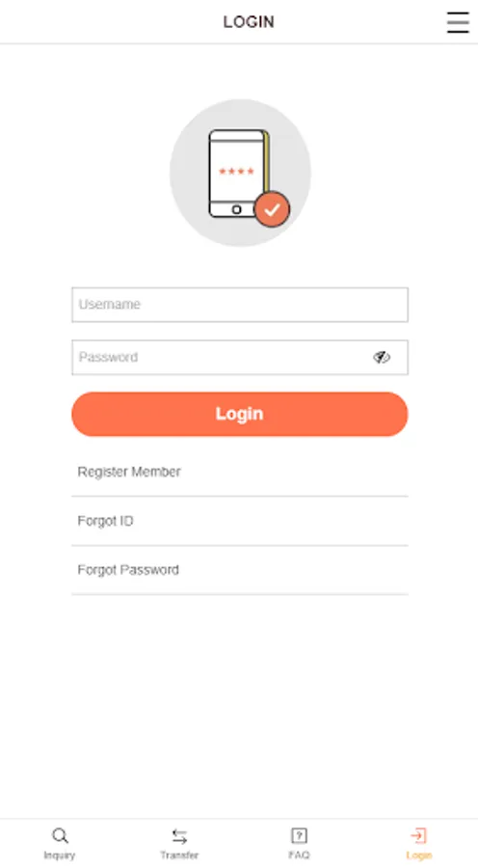Click the LOGIN page title
This screenshot has width=478, height=868.
click(249, 22)
